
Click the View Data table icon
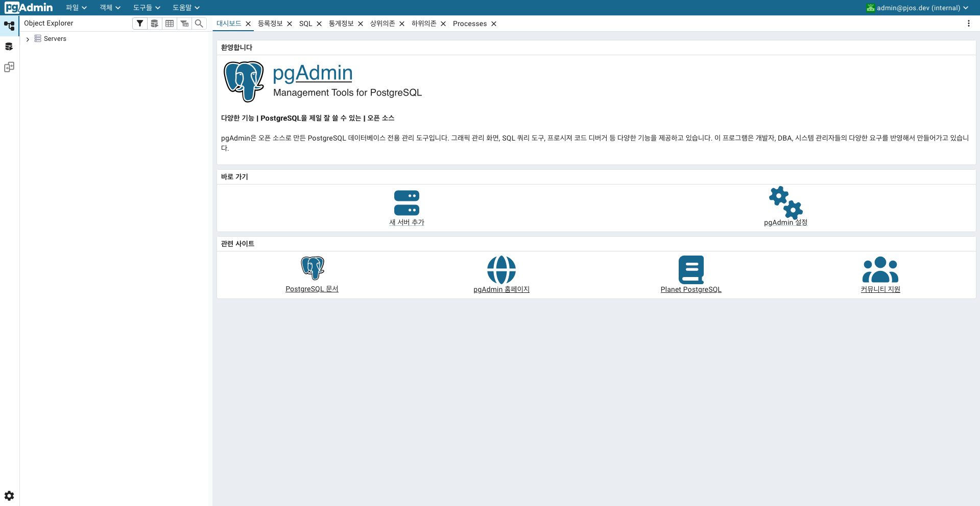[x=170, y=24]
